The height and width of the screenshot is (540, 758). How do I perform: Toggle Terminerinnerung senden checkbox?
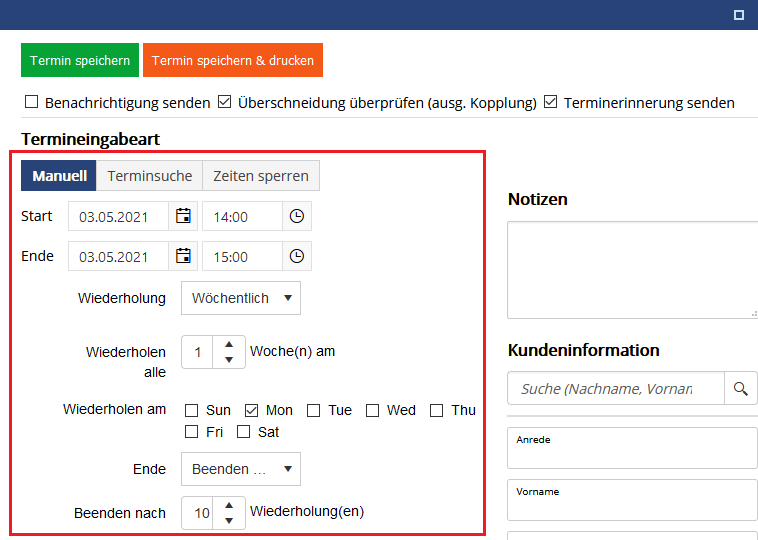(x=550, y=102)
